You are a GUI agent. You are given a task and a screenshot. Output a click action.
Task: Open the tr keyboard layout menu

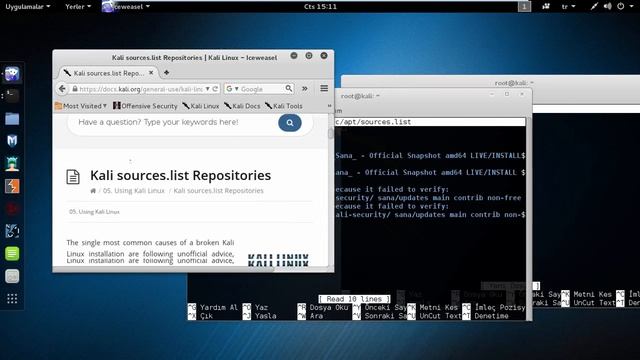[x=568, y=6]
